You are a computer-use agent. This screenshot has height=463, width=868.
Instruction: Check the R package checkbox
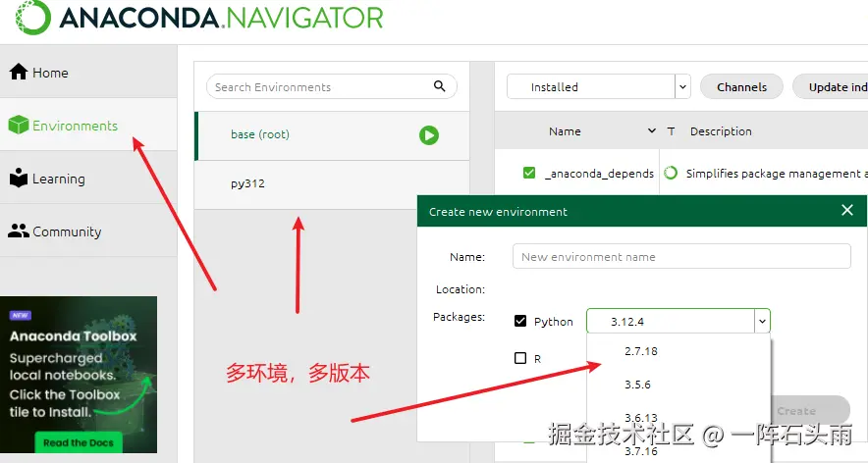pos(520,358)
